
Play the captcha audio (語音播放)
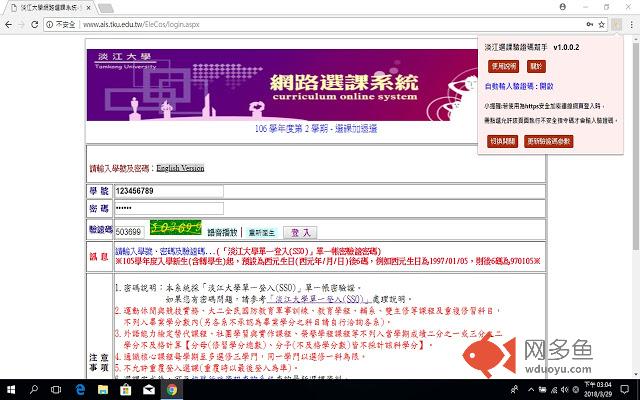click(222, 232)
